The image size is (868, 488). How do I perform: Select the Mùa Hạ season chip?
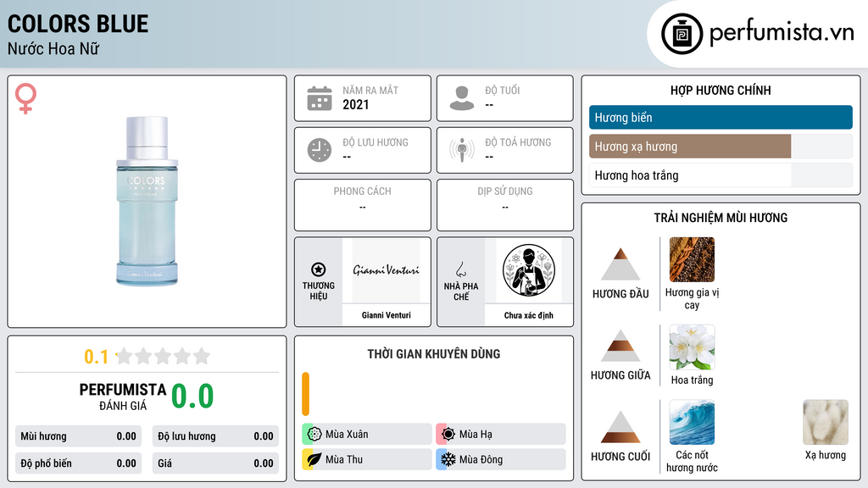coord(500,434)
